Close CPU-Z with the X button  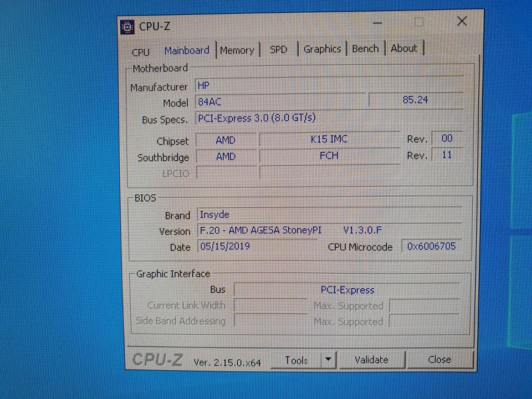click(x=462, y=22)
